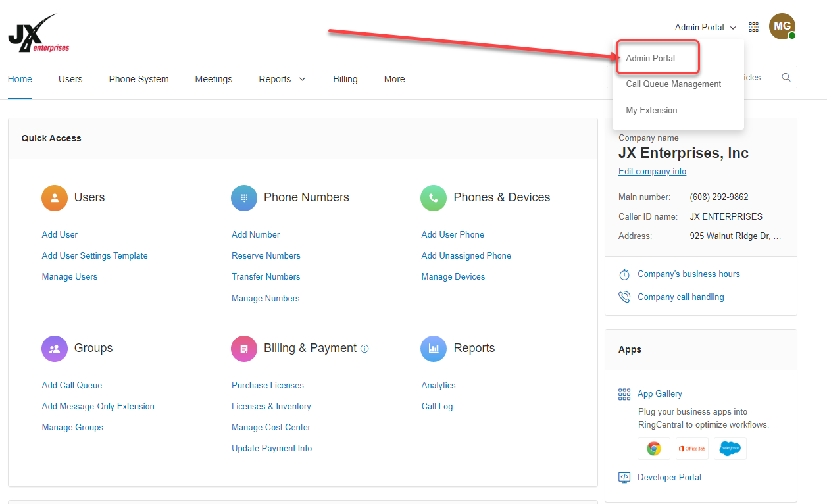Select My Extension option
Image resolution: width=827 pixels, height=504 pixels.
(651, 111)
